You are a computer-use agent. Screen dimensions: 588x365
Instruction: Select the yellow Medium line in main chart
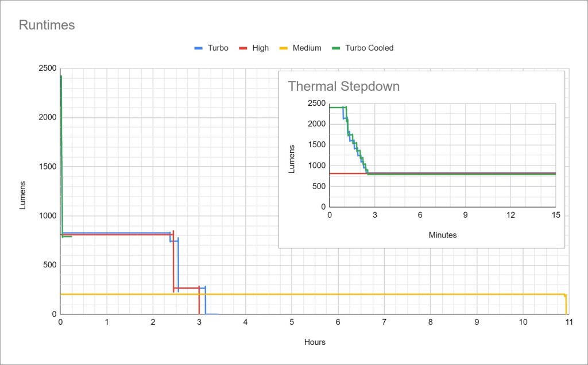pos(345,294)
